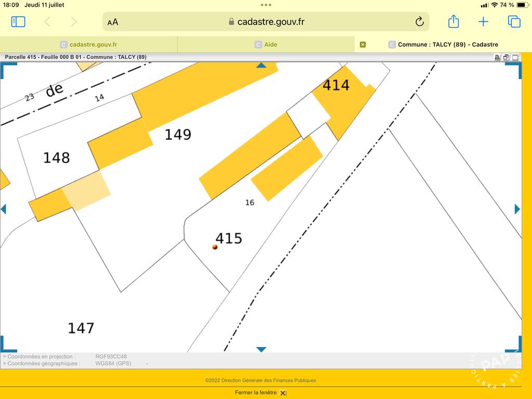Click street number 16 on the map
Image resolution: width=532 pixels, height=399 pixels.
point(250,203)
